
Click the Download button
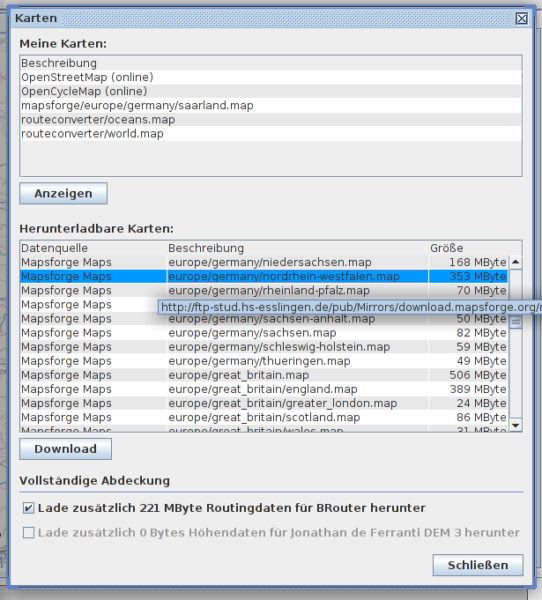65,449
